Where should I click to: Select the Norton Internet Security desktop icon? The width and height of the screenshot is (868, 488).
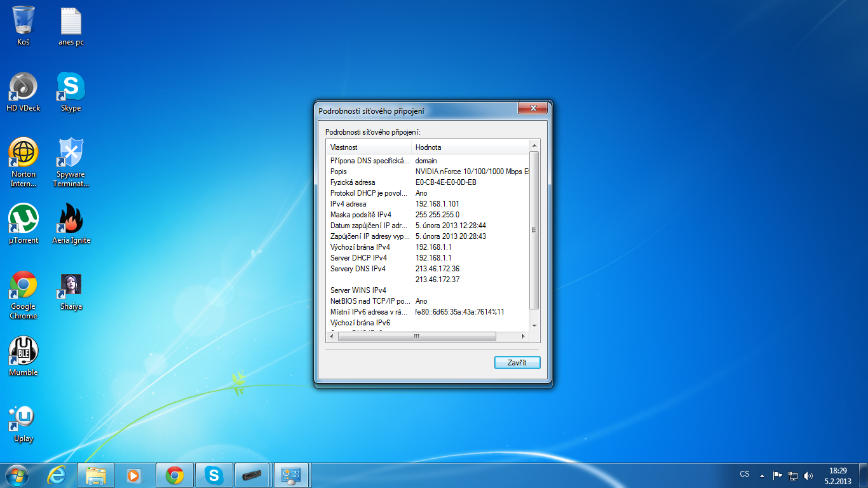[24, 154]
